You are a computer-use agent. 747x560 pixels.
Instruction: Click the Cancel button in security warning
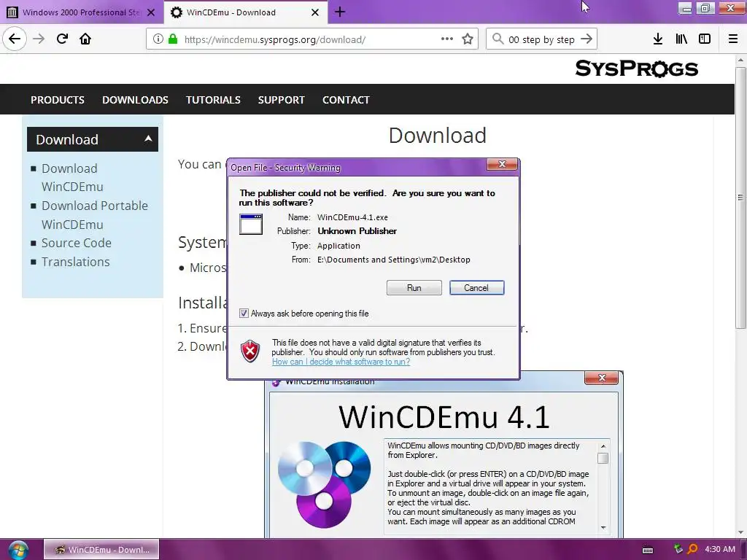point(476,287)
